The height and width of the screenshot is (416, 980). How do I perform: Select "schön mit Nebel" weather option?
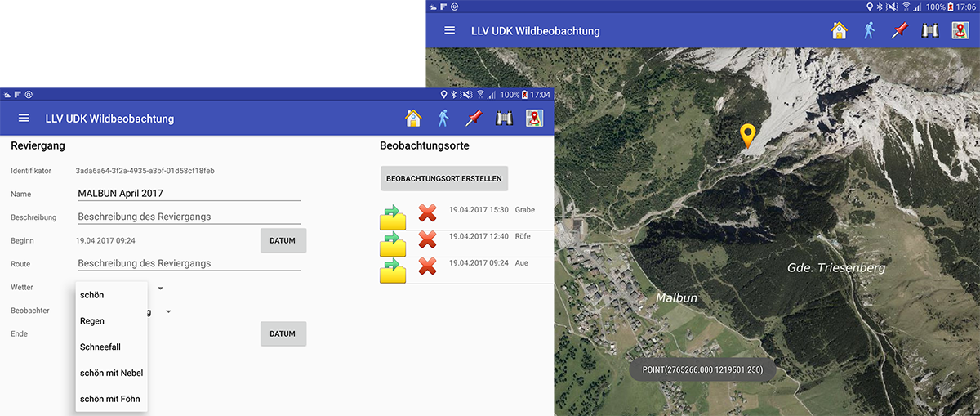(112, 373)
